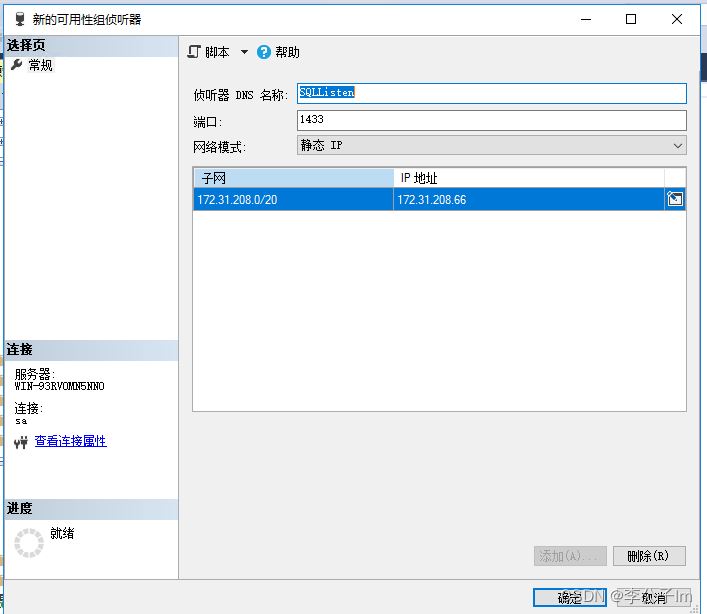Screen dimensions: 707x614
Task: Click the IP 地址 column header
Action: [529, 178]
